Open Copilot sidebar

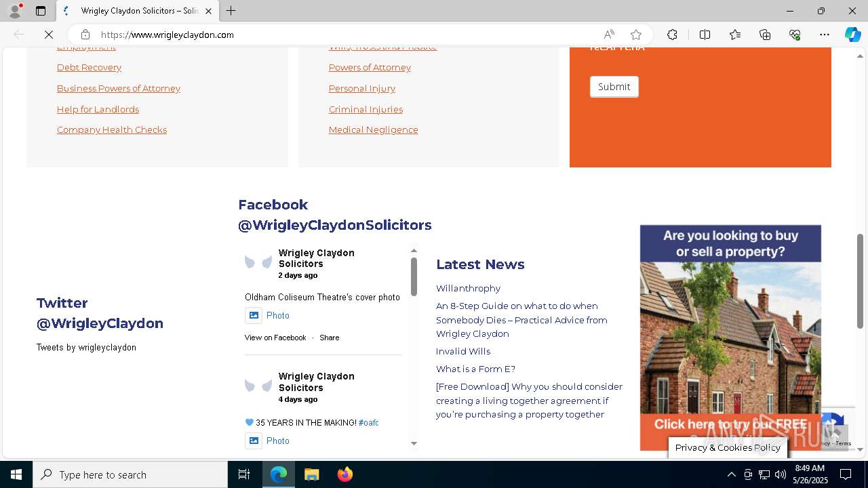click(x=852, y=35)
